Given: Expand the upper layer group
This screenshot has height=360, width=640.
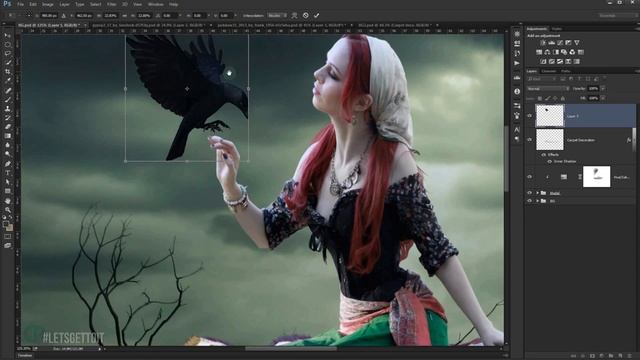Looking at the screenshot, I should click(x=538, y=193).
